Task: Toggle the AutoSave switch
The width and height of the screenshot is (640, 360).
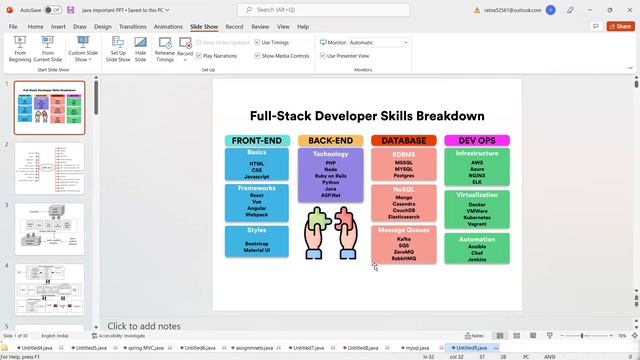Action: [53, 10]
